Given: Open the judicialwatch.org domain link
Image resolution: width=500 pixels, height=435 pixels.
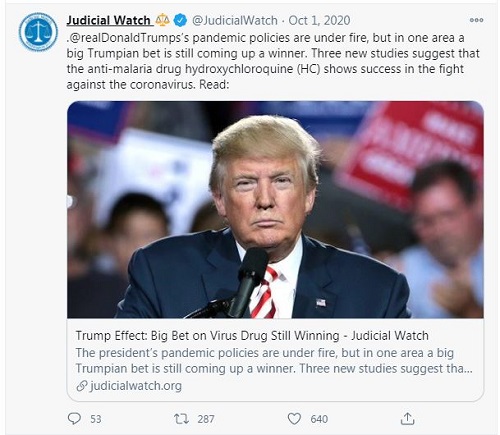Looking at the screenshot, I should tap(136, 386).
